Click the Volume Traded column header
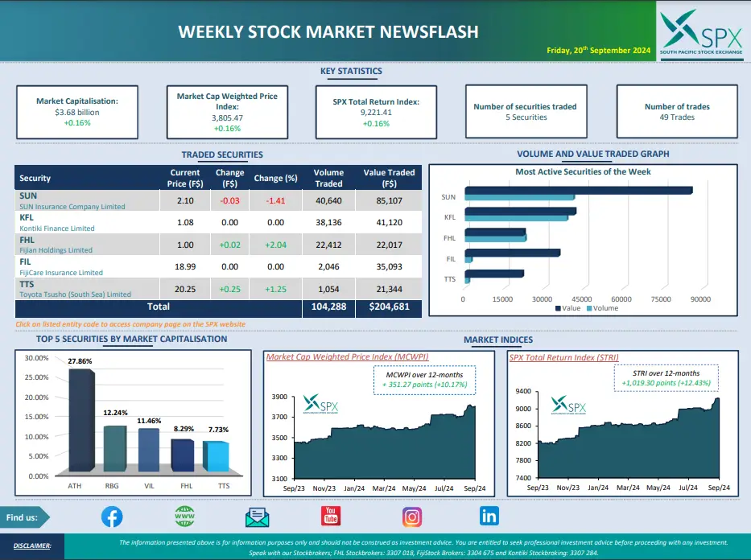 (328, 178)
